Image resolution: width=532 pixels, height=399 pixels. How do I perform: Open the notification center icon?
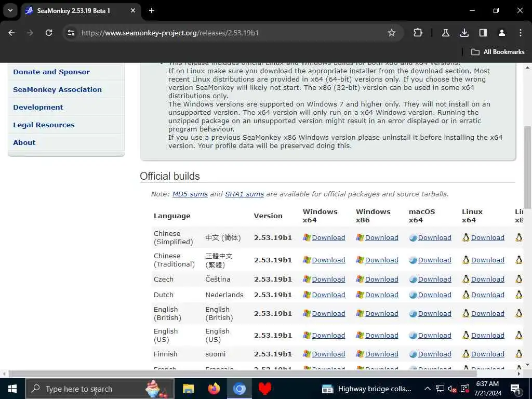515,389
